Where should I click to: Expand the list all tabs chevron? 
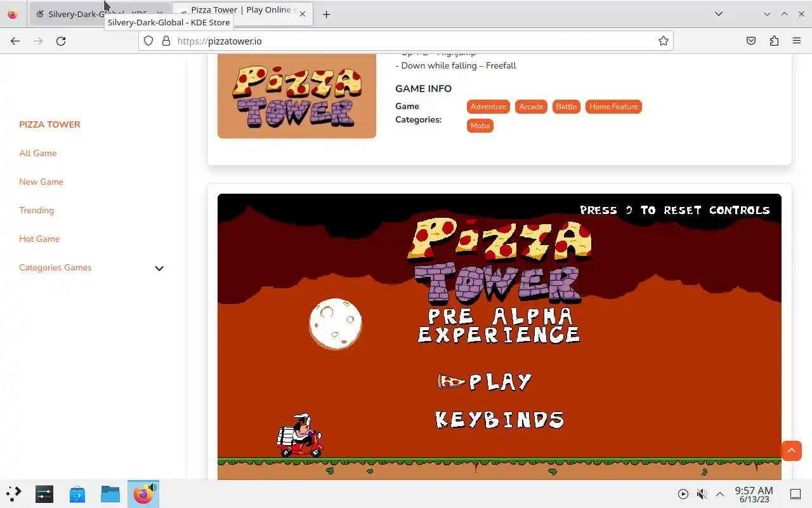tap(718, 14)
